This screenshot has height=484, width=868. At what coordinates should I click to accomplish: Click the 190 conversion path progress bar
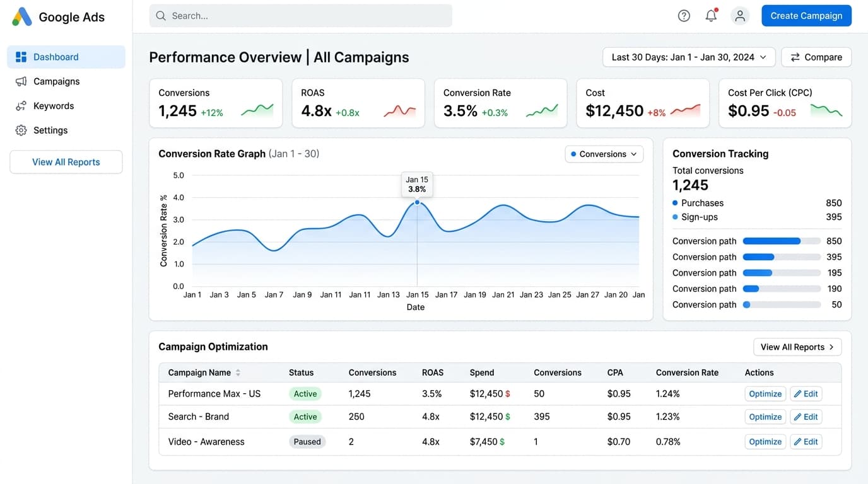782,289
